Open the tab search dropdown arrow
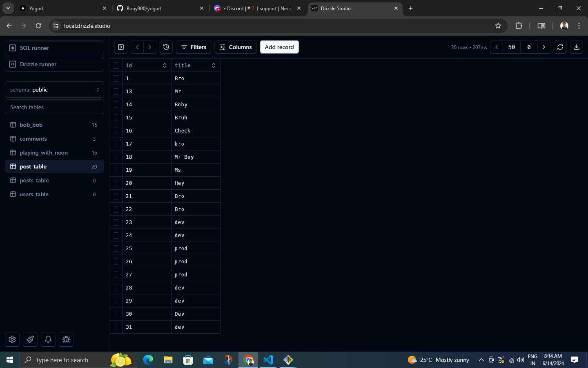The image size is (588, 368). point(8,8)
